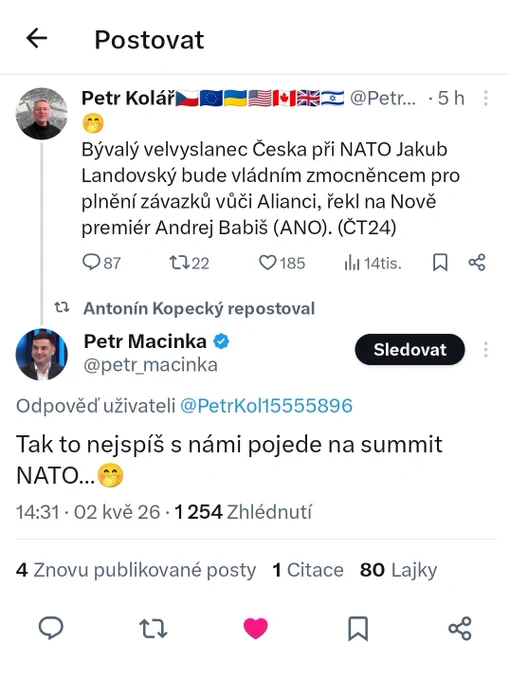Click the Sledovat button
Viewport: 510px width, 680px height.
pyautogui.click(x=410, y=349)
